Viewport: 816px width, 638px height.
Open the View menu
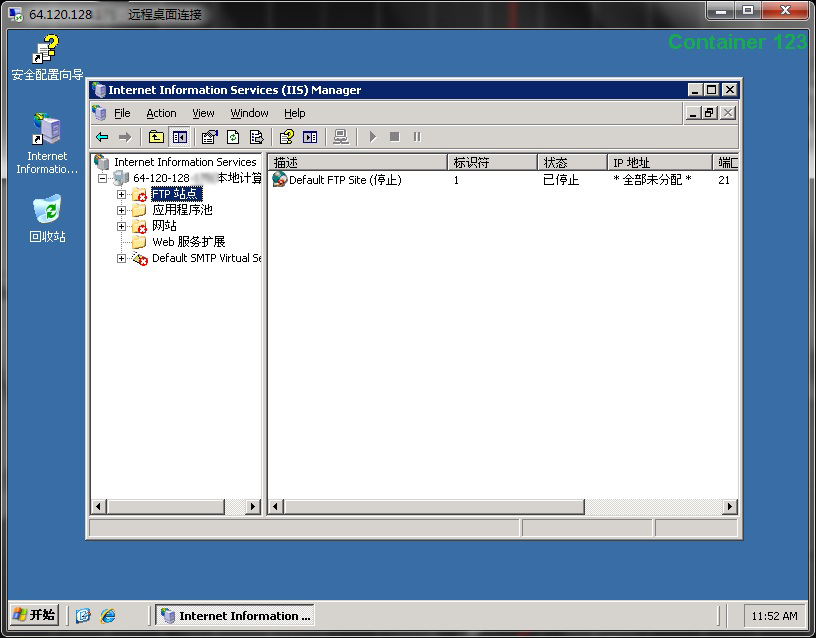tap(203, 114)
